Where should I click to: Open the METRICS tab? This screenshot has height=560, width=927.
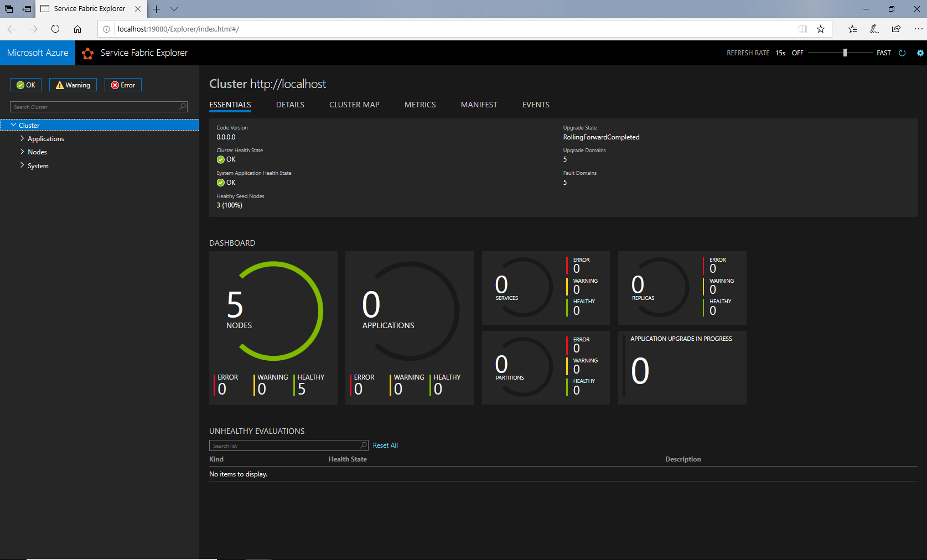click(420, 105)
